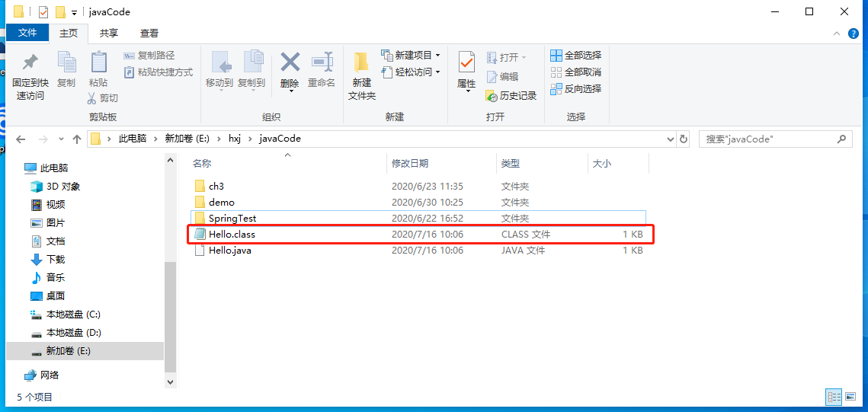The width and height of the screenshot is (868, 412).
Task: Switch to the 共享 Share tab
Action: [x=108, y=34]
